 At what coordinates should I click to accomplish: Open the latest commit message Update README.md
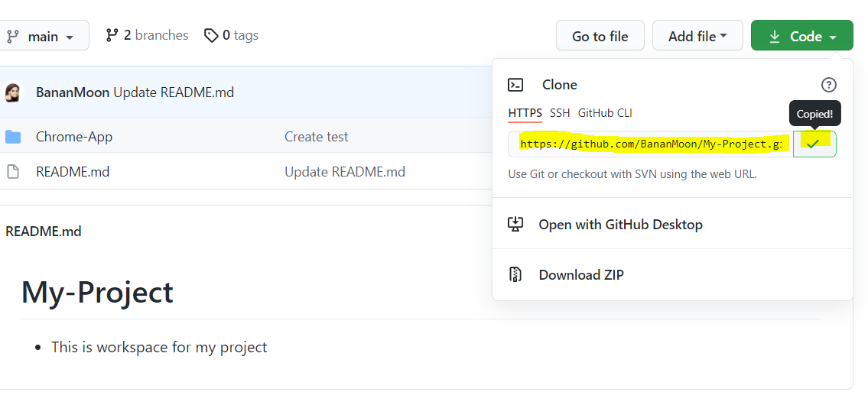pos(174,92)
